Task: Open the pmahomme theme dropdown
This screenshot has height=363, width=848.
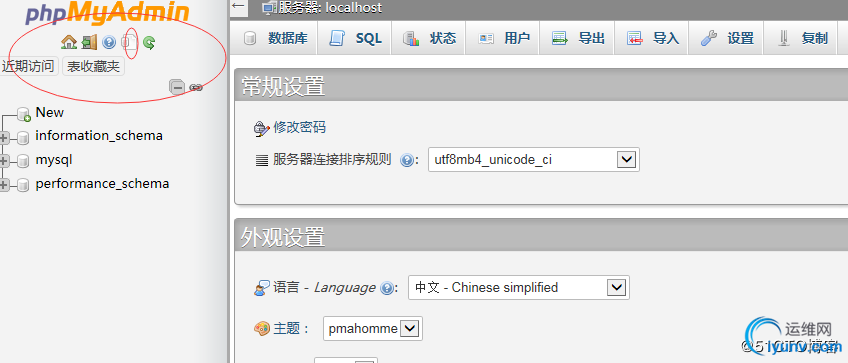Action: [x=373, y=328]
